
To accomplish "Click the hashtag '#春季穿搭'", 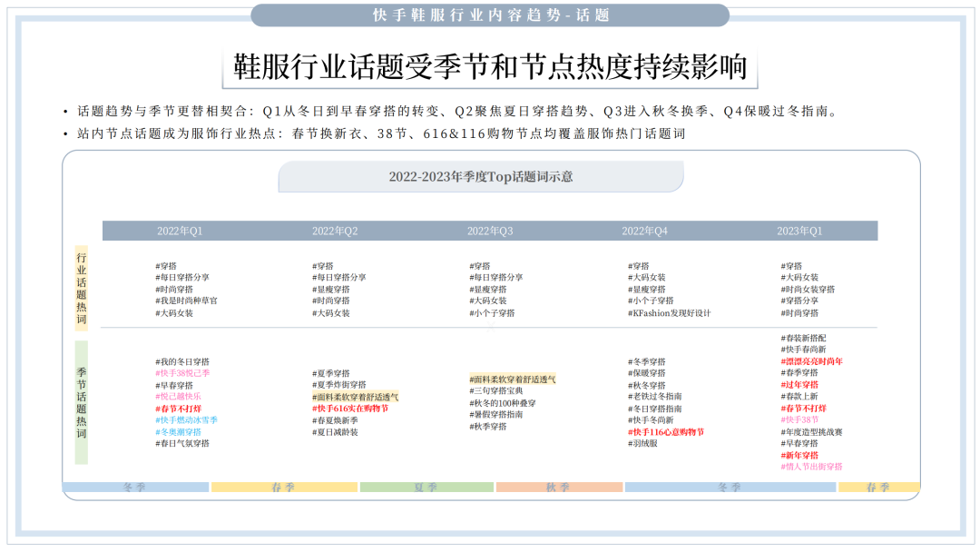I will tap(799, 372).
